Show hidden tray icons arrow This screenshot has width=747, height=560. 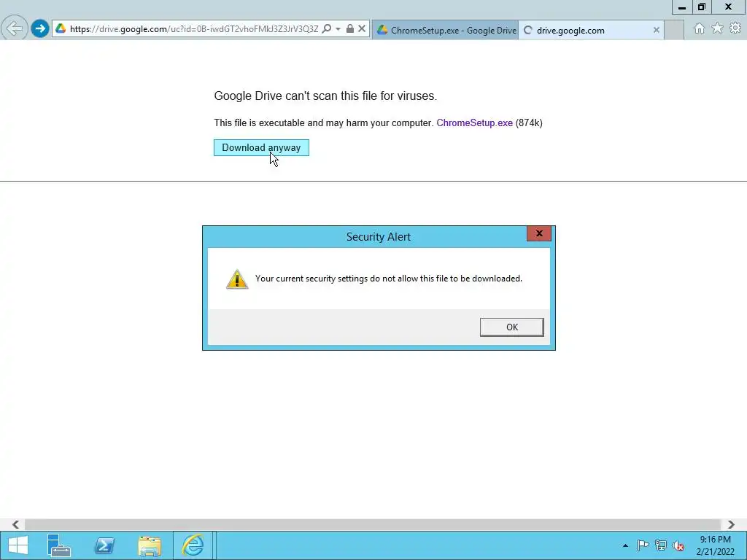tap(625, 545)
